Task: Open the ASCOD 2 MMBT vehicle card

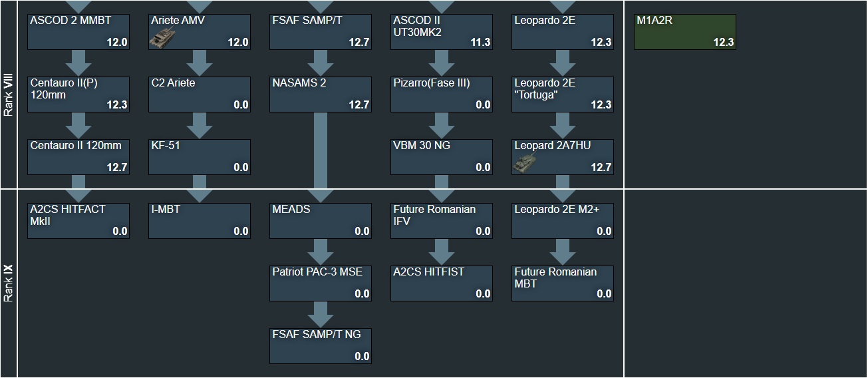Action: coord(78,32)
